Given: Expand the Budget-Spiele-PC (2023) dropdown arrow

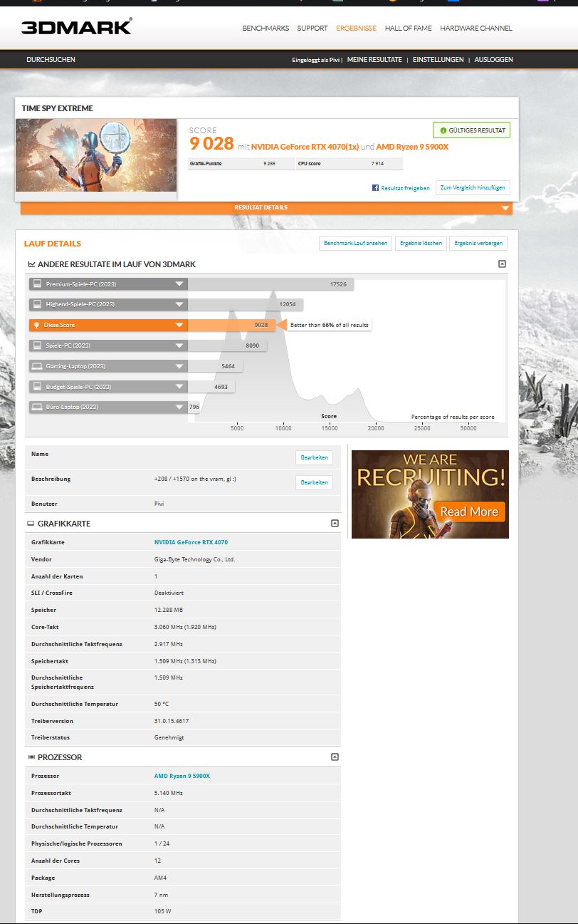Looking at the screenshot, I should (x=179, y=386).
